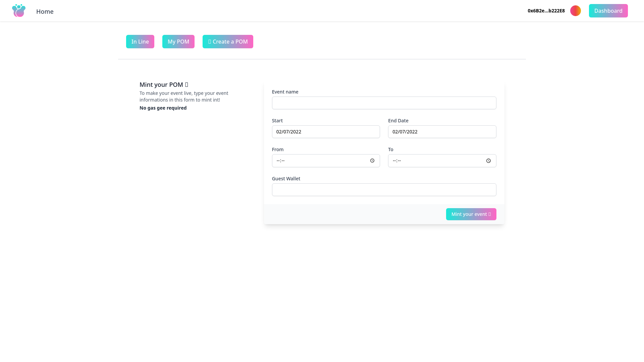Click the 'Guest Wallet' label

tap(286, 179)
